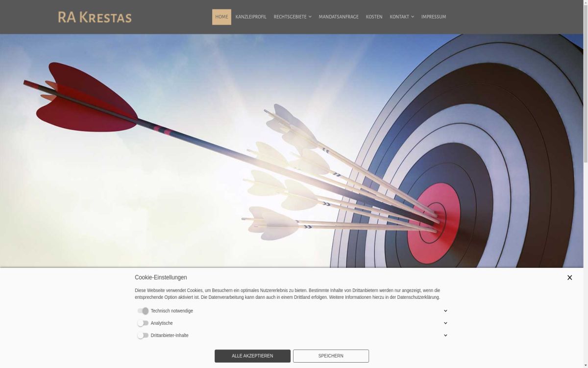The height and width of the screenshot is (368, 588).
Task: Enable the Drittanbieter-Inhalte toggle
Action: coord(144,335)
